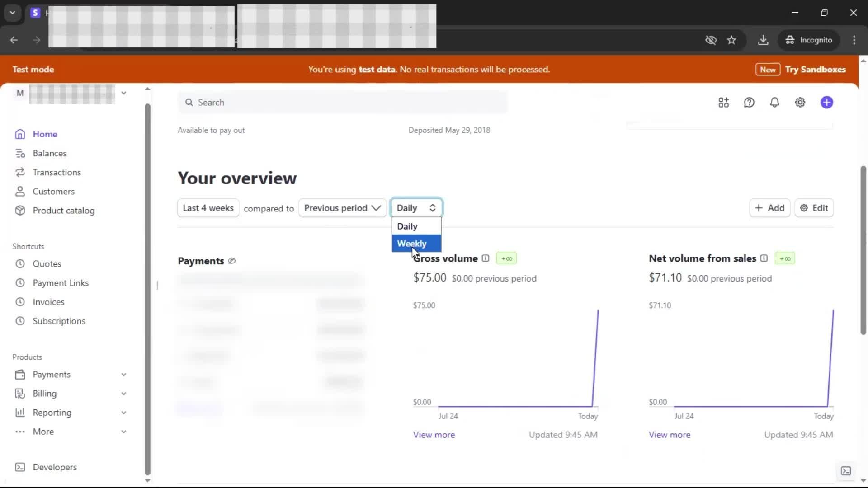
Task: Toggle Payments visibility eye icon
Action: (232, 261)
